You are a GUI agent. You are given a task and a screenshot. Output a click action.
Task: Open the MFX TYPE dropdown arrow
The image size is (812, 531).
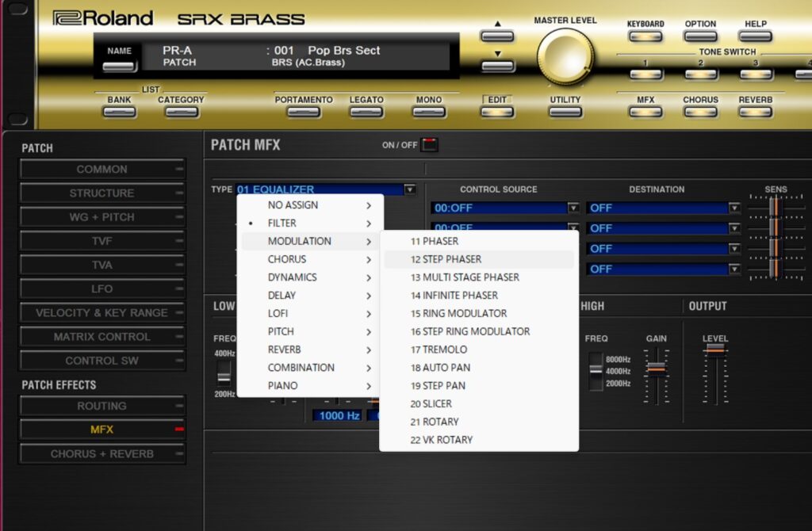409,189
